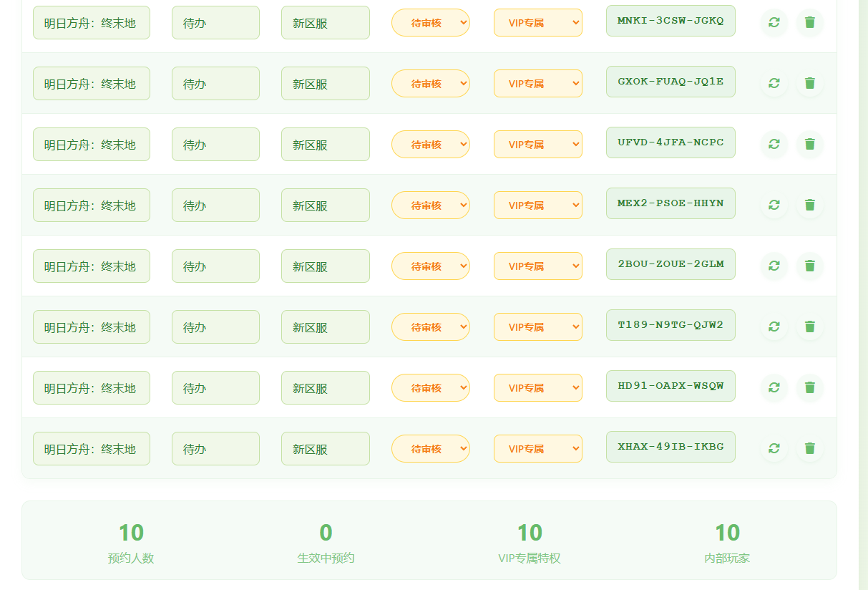Click 新区服 field in XHAX-49IB-IKBG row

coord(326,449)
